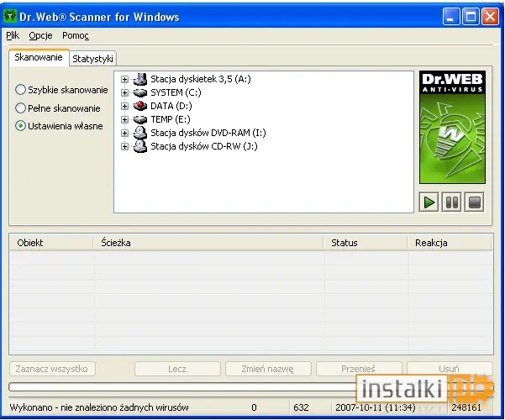The width and height of the screenshot is (505, 420).
Task: Select the 'Stacja dyskietek 3,5 (A:)' label
Action: (x=201, y=79)
